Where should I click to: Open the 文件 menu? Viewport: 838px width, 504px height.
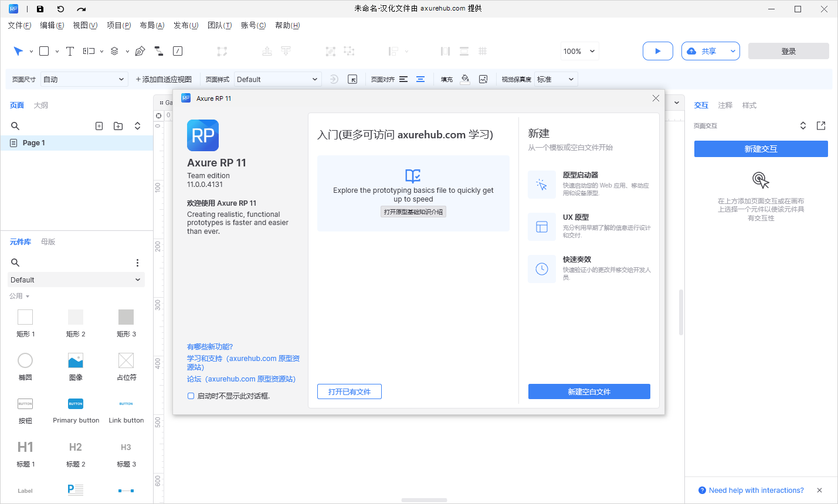click(x=19, y=25)
